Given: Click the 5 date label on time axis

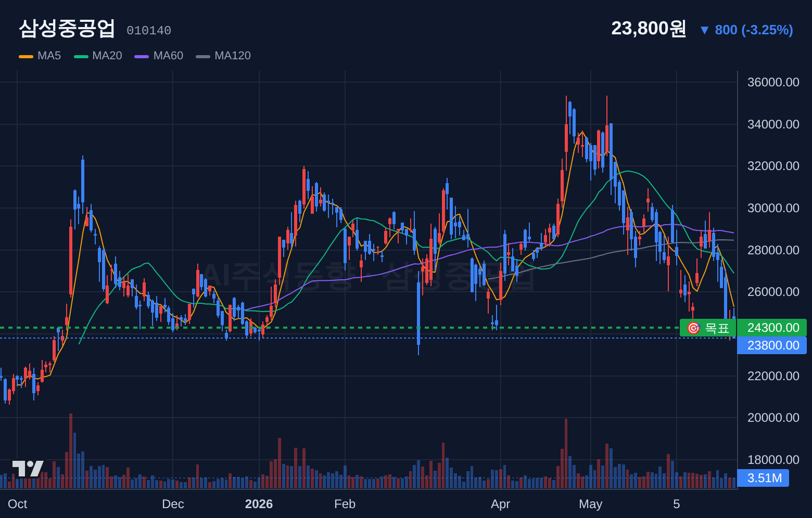Looking at the screenshot, I should [x=677, y=504].
